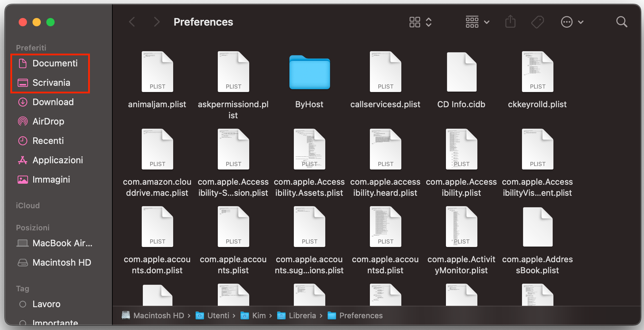This screenshot has width=644, height=330.
Task: Open the Download folder in the sidebar
Action: pyautogui.click(x=53, y=102)
